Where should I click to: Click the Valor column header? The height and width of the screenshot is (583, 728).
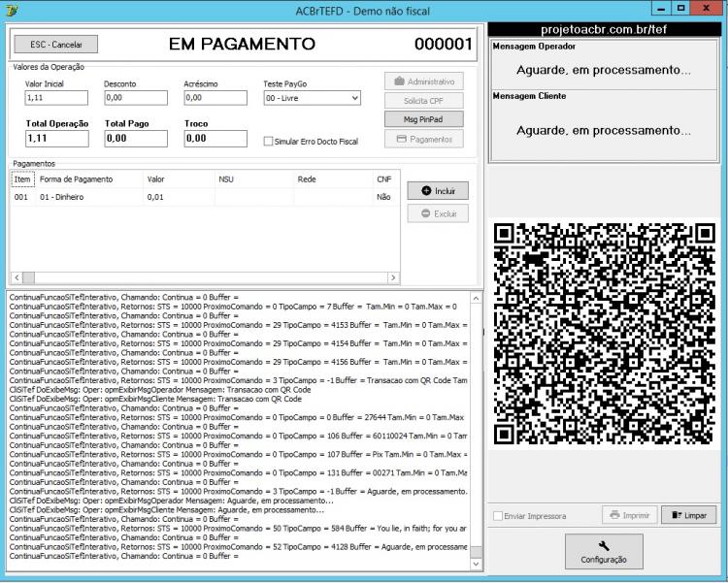(x=179, y=179)
